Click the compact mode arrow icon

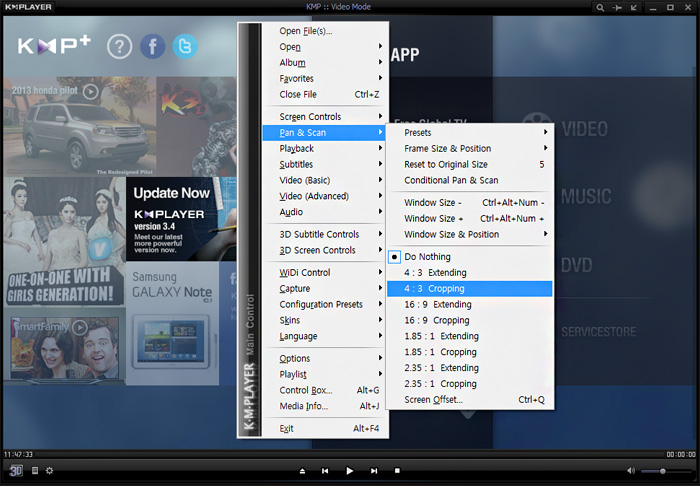point(633,8)
